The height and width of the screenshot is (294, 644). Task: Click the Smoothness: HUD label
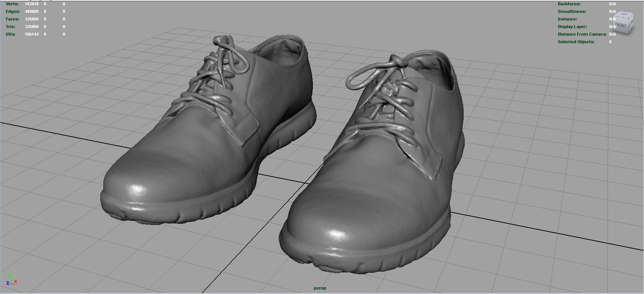click(572, 11)
